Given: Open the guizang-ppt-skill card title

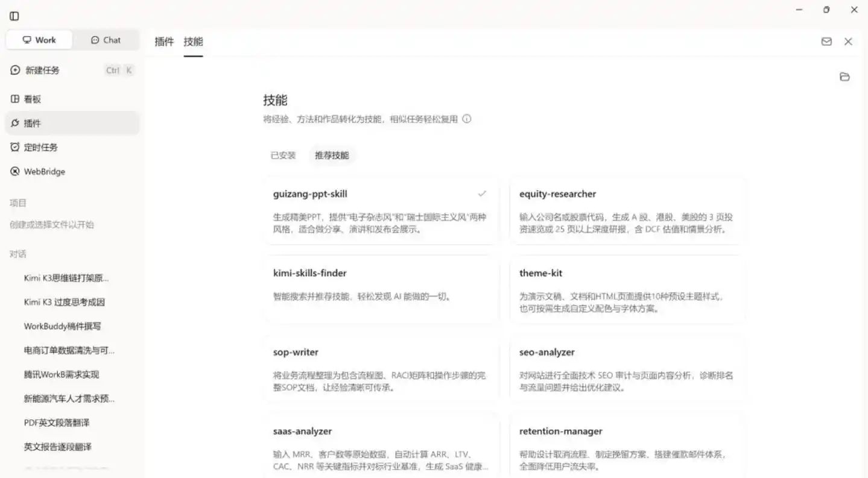Looking at the screenshot, I should (x=310, y=194).
